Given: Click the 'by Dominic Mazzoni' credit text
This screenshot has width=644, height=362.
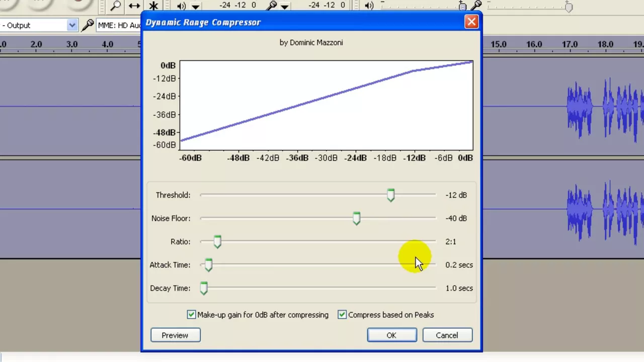Looking at the screenshot, I should 311,43.
